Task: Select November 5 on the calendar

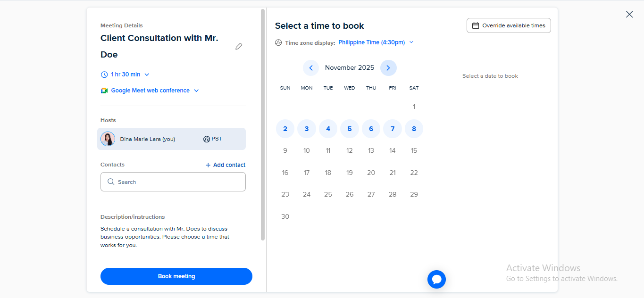Action: coord(350,129)
